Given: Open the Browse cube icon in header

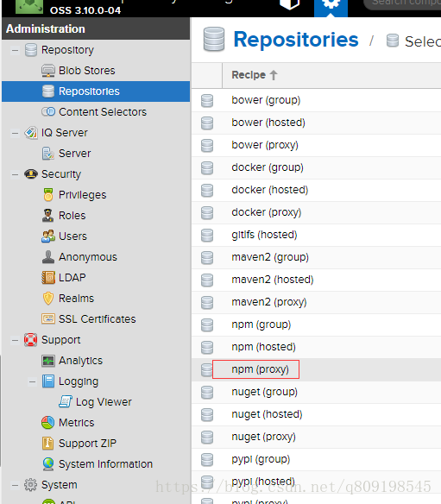Looking at the screenshot, I should coord(290,4).
